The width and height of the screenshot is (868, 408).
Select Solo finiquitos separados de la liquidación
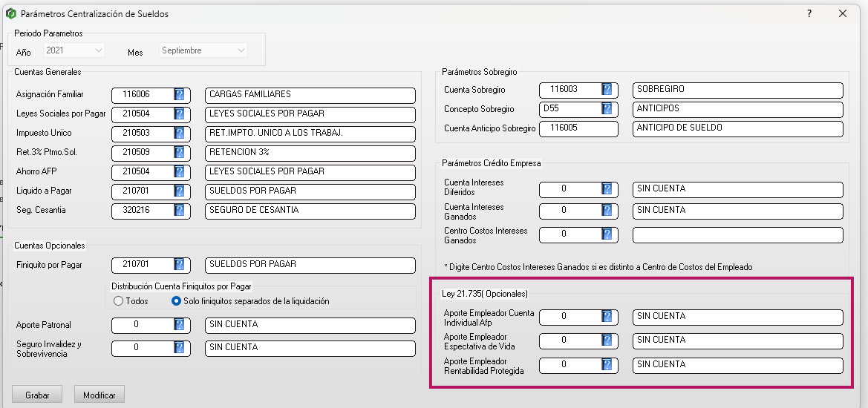(176, 301)
